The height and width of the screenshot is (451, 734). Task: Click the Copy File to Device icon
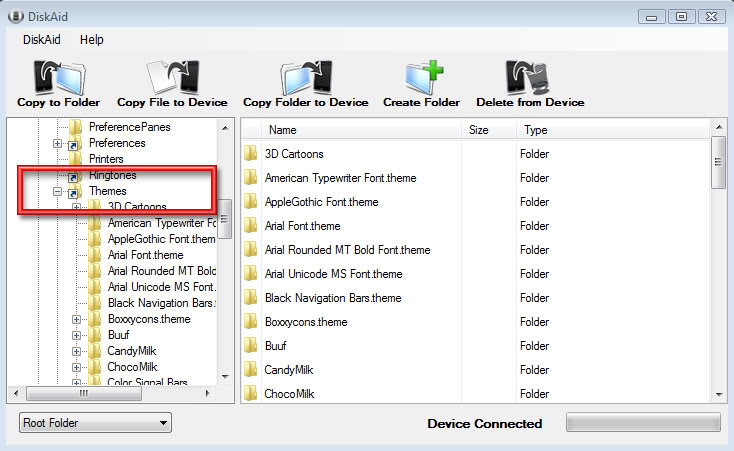click(x=172, y=78)
